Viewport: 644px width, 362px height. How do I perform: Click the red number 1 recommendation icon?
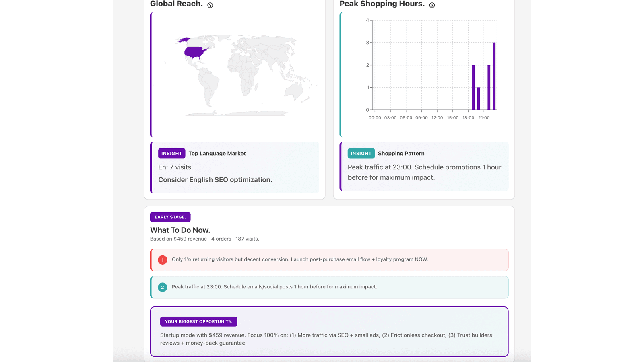[163, 260]
